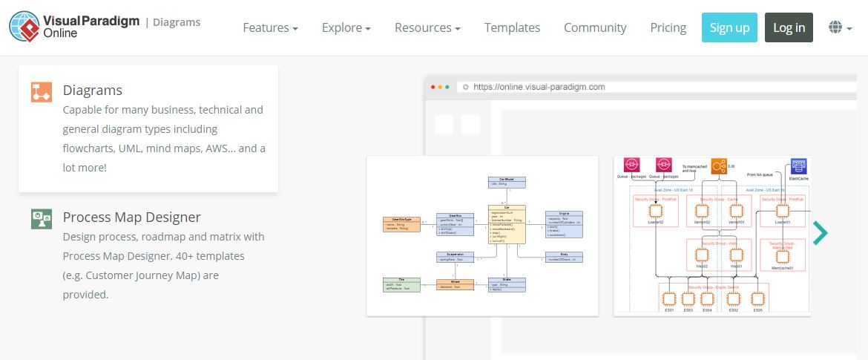Expand the Resources menu
This screenshot has height=360, width=868.
point(427,27)
